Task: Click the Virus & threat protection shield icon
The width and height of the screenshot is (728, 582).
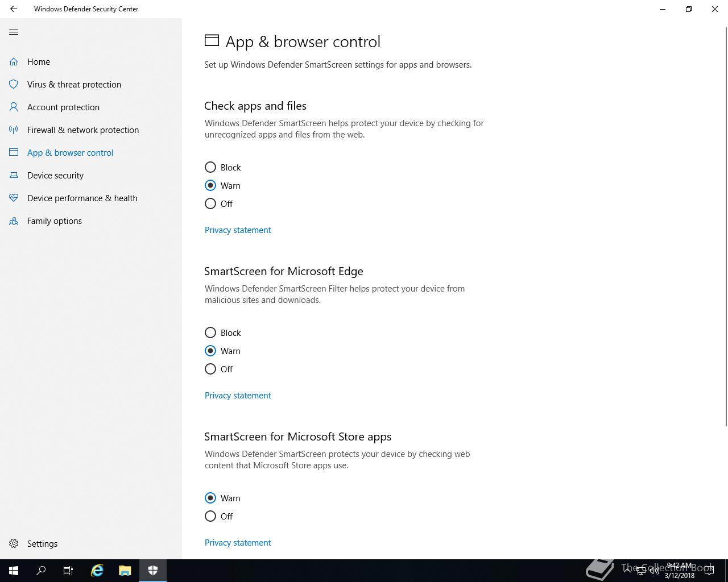Action: (14, 84)
